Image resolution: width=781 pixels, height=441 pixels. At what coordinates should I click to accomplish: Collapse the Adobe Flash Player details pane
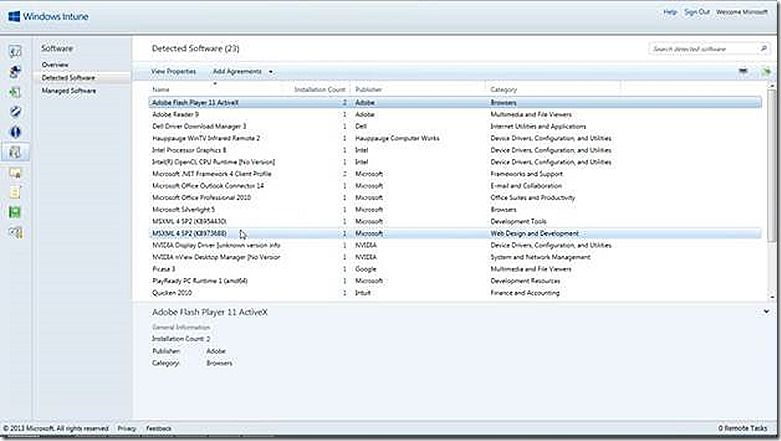coord(766,311)
